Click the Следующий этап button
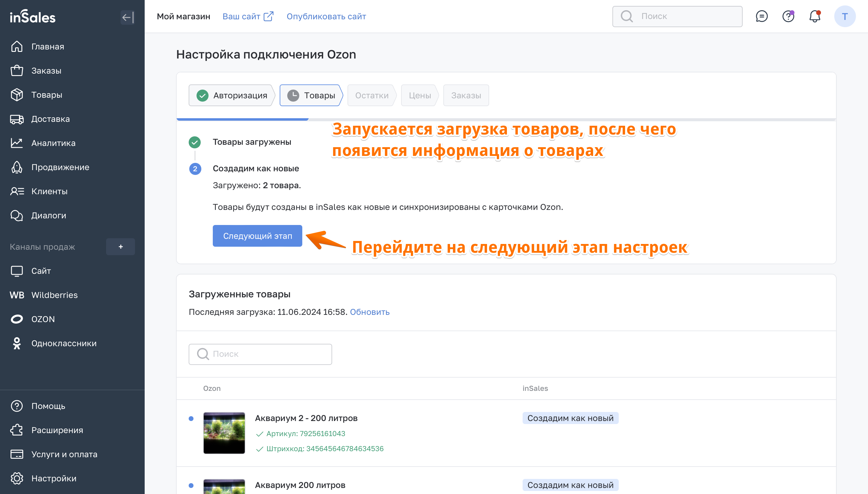The width and height of the screenshot is (868, 494). point(257,236)
